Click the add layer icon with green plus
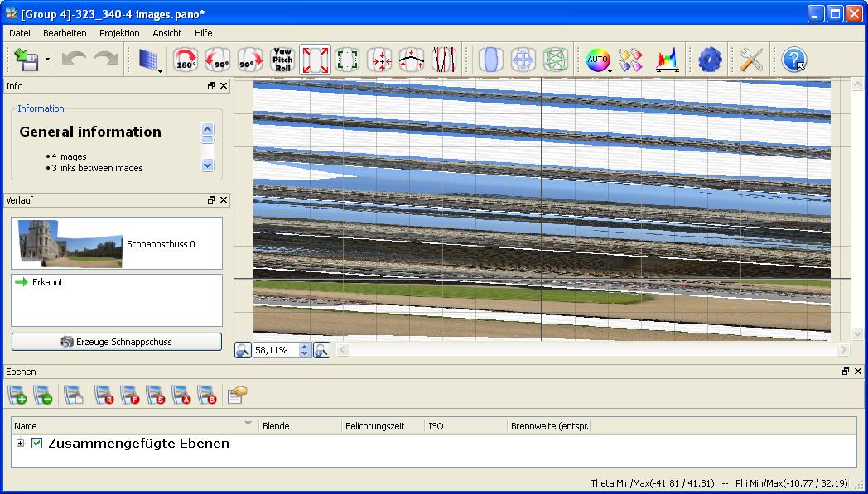 click(x=17, y=396)
